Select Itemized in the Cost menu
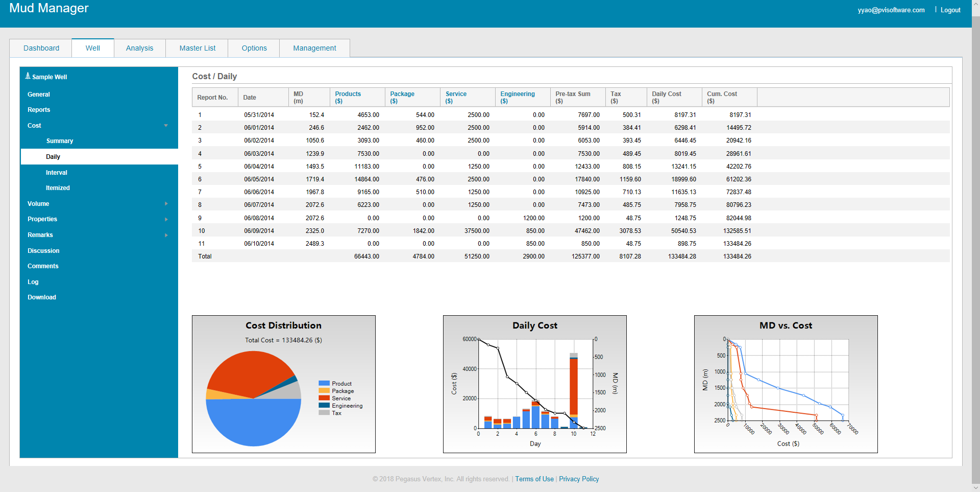 [58, 188]
